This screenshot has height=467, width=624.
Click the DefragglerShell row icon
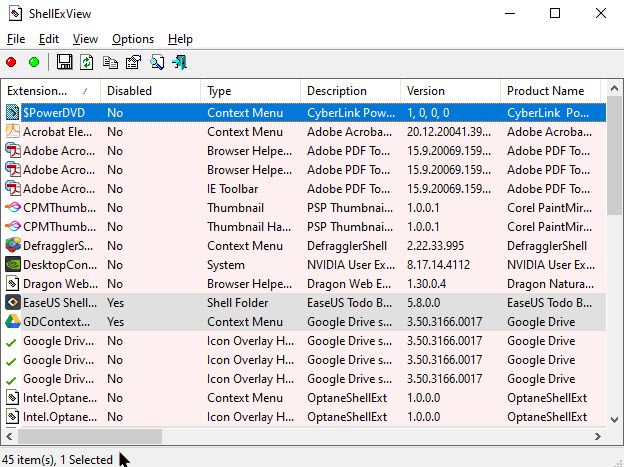click(x=13, y=245)
